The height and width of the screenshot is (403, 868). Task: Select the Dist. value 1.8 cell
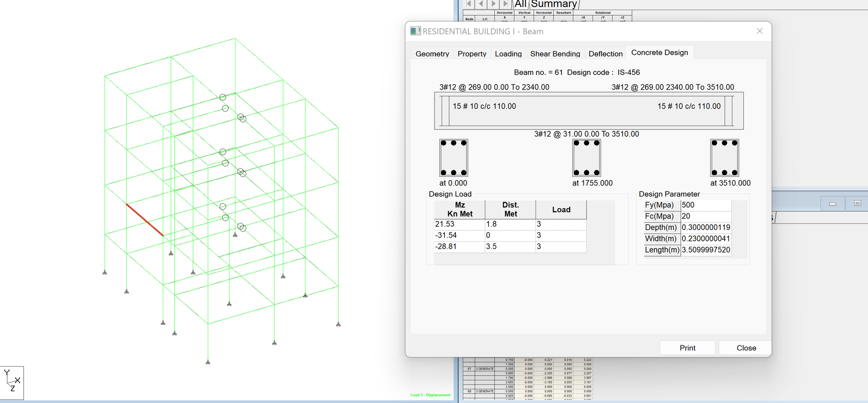tap(510, 224)
